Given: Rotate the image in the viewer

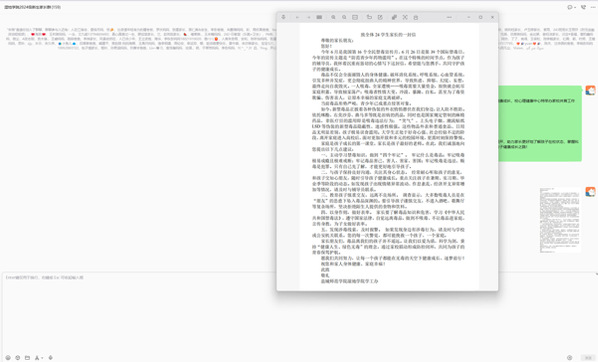Looking at the screenshot, I should click(369, 17).
